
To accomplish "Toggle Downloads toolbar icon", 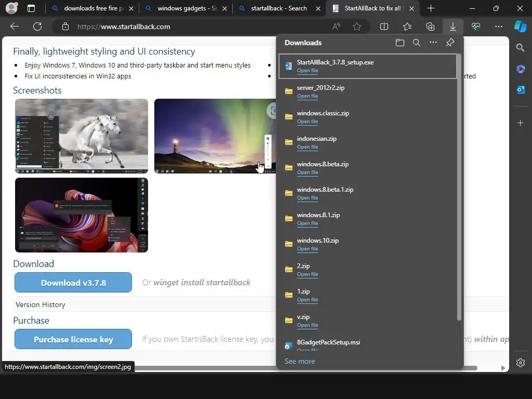I will [x=453, y=26].
